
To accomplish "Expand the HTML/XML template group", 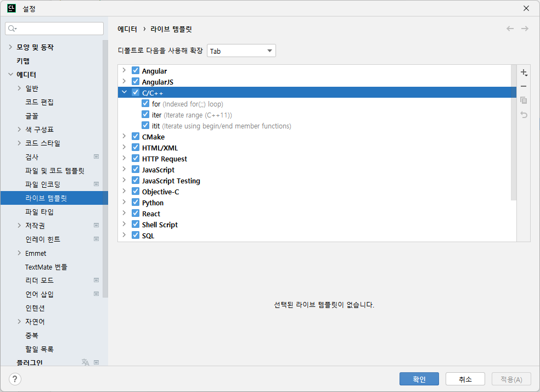I will (125, 148).
